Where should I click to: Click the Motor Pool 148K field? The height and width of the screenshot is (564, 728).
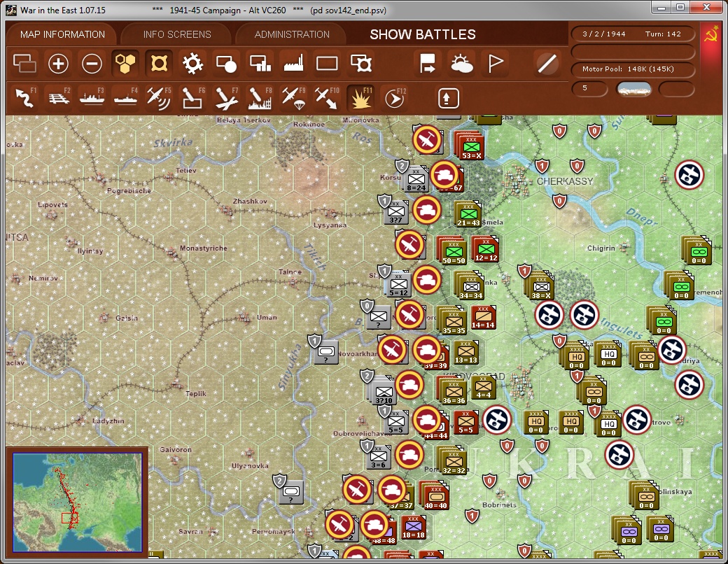[x=633, y=69]
